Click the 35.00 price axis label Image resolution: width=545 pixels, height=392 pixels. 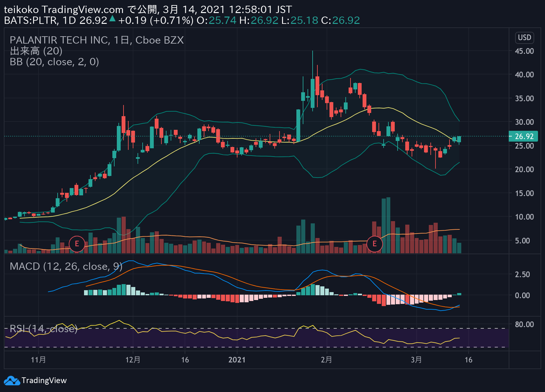[524, 99]
